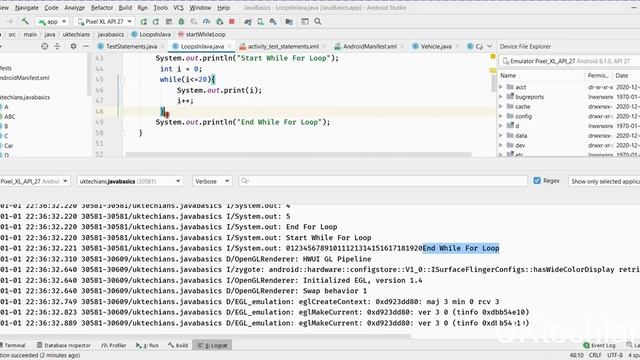Open the Tools menu

click(160, 7)
